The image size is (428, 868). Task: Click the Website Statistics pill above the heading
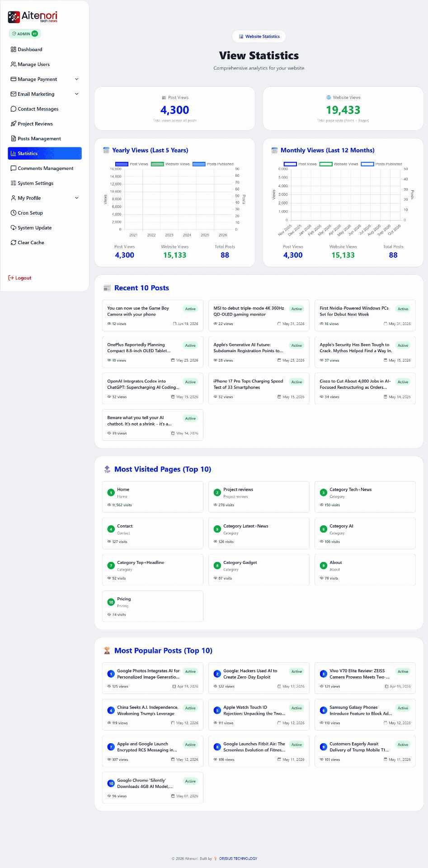coord(259,37)
